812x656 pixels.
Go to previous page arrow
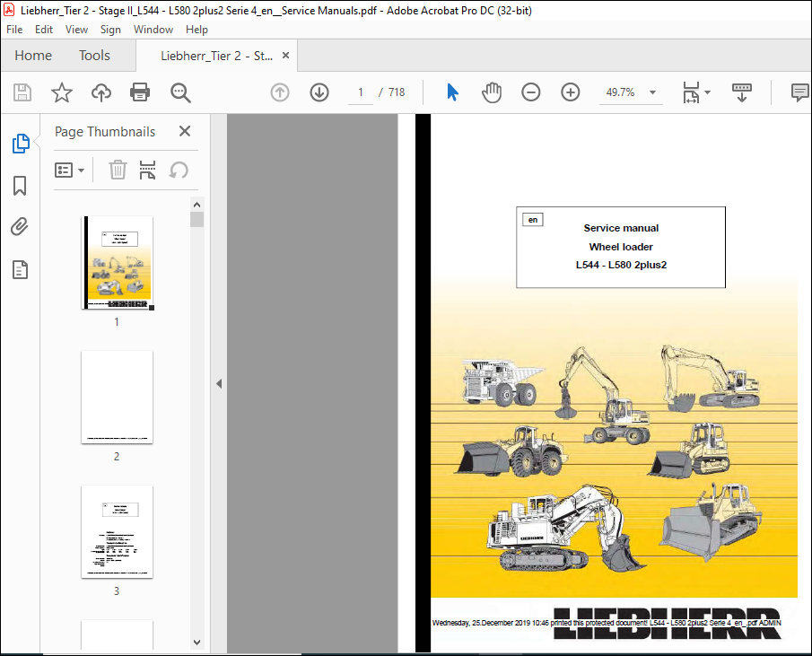coord(280,92)
